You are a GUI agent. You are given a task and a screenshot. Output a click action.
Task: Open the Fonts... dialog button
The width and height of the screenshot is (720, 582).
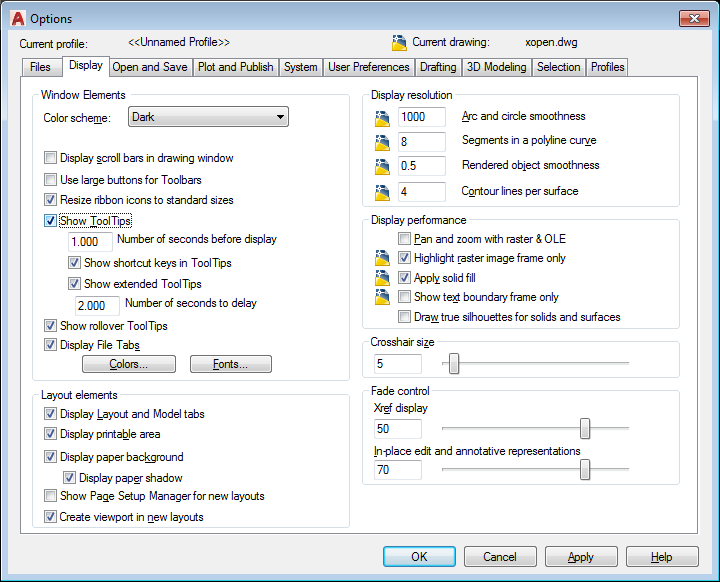(x=231, y=365)
